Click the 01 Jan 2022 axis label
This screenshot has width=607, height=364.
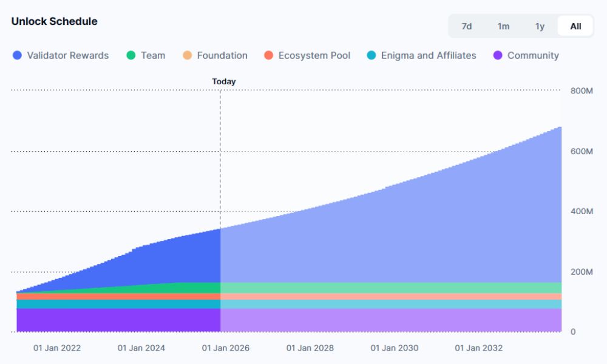pos(57,348)
